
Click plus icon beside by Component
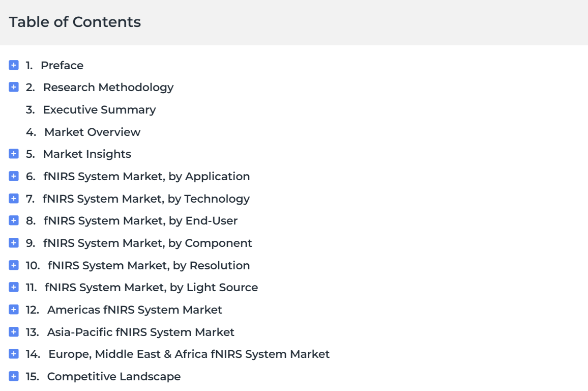pyautogui.click(x=14, y=243)
